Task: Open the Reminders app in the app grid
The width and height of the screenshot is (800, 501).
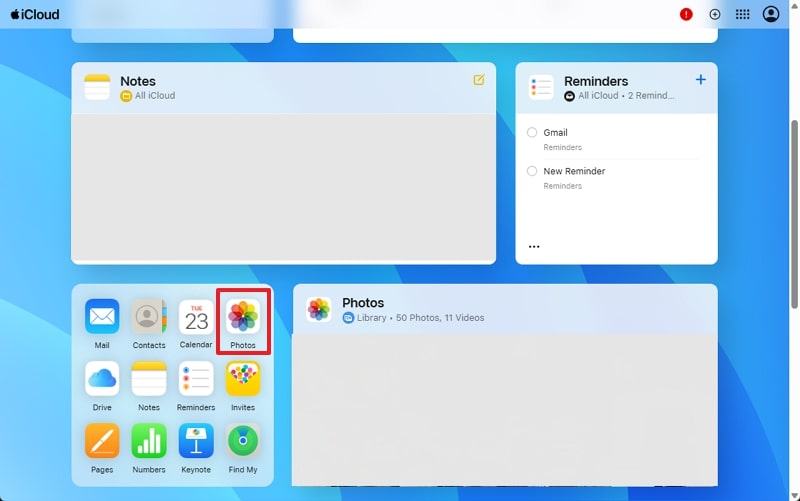Action: pyautogui.click(x=196, y=379)
